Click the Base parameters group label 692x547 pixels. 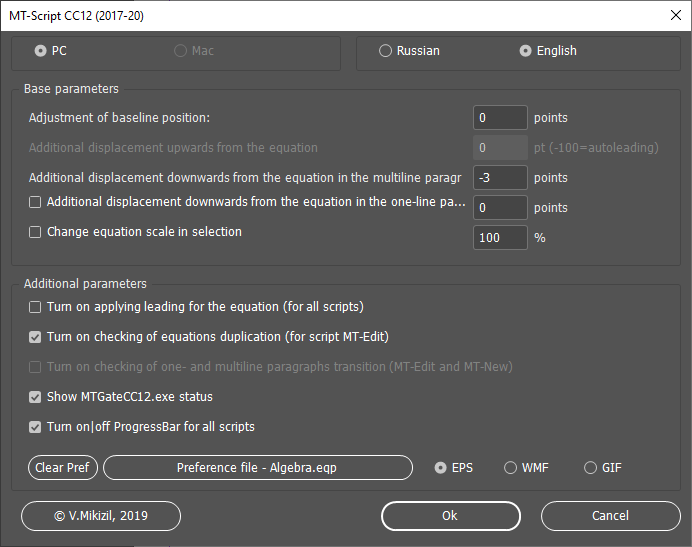(71, 89)
